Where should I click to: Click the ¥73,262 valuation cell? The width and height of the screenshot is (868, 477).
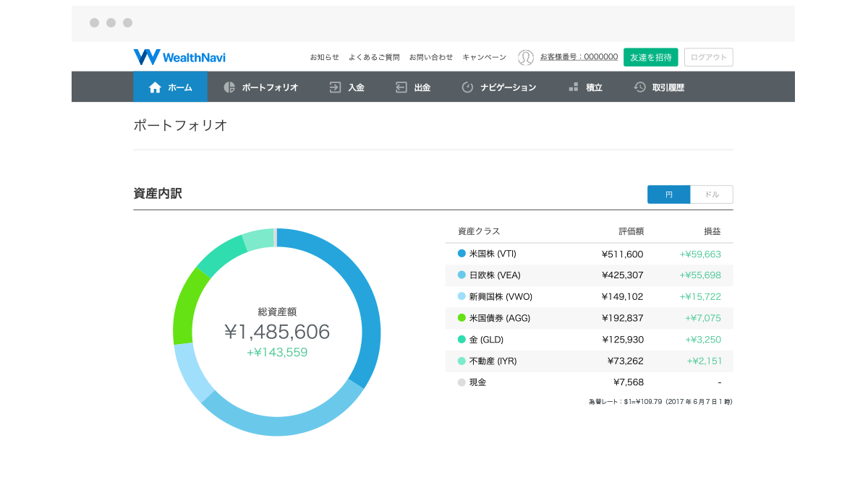pyautogui.click(x=625, y=361)
